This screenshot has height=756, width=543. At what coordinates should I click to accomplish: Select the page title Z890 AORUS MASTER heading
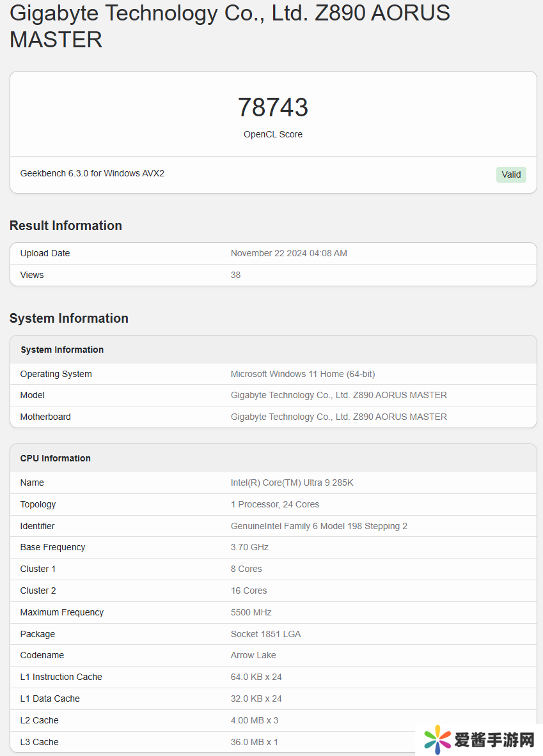tap(230, 26)
